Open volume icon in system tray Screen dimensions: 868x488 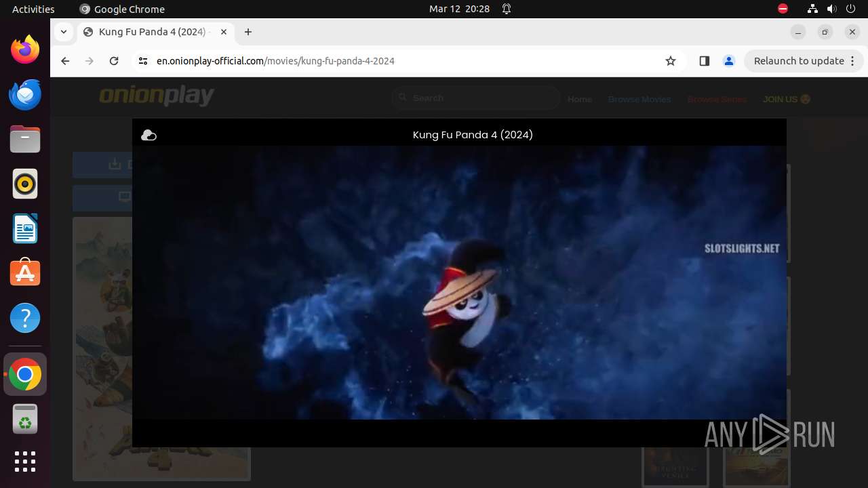click(832, 9)
